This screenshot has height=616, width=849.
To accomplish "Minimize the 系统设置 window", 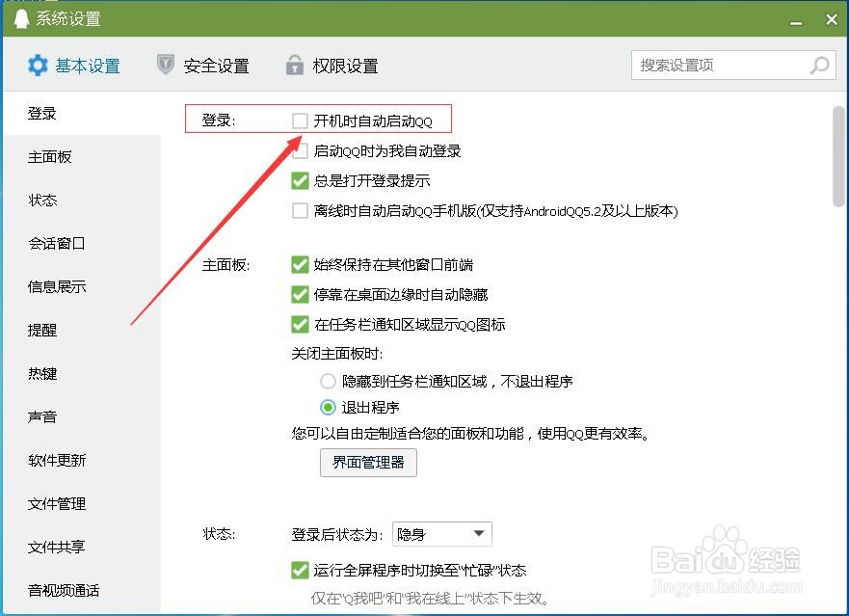I will [795, 22].
